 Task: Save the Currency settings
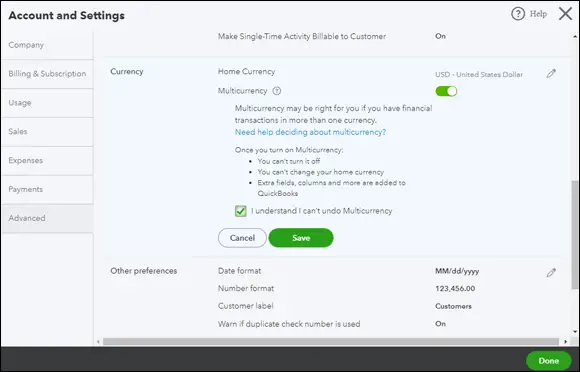[x=301, y=238]
